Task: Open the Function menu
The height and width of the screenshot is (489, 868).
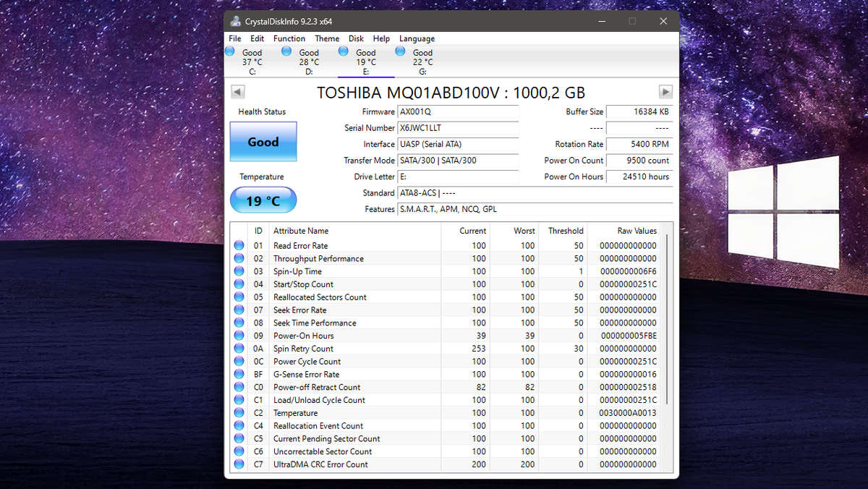Action: click(x=289, y=38)
